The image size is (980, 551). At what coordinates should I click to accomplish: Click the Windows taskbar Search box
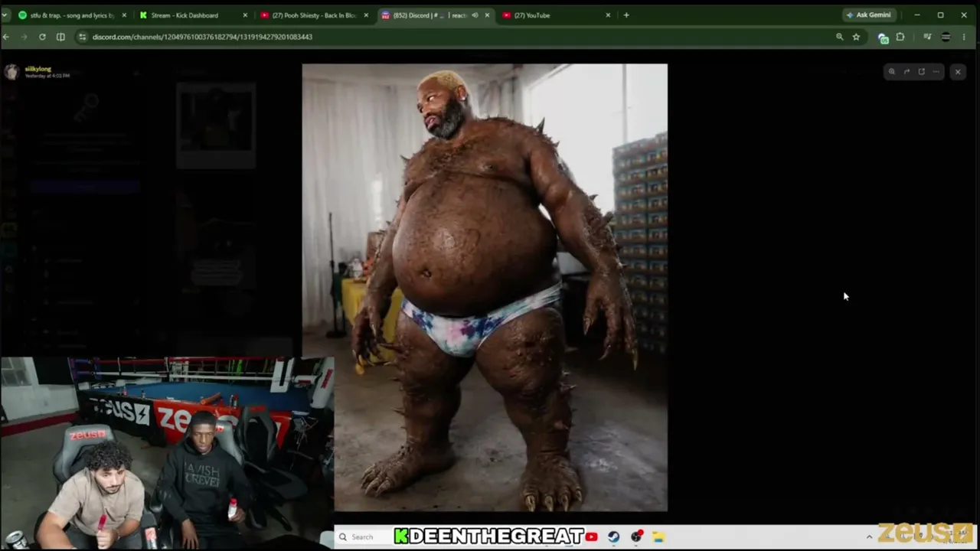[x=362, y=537]
